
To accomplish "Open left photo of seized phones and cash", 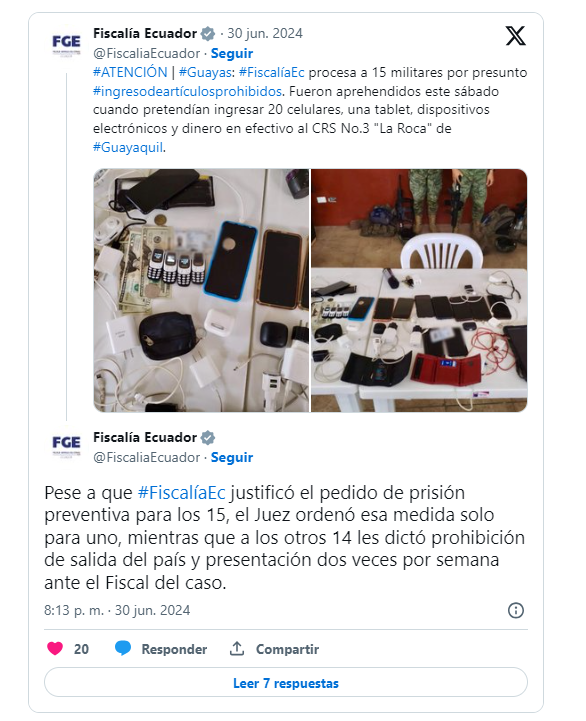I will pos(201,290).
